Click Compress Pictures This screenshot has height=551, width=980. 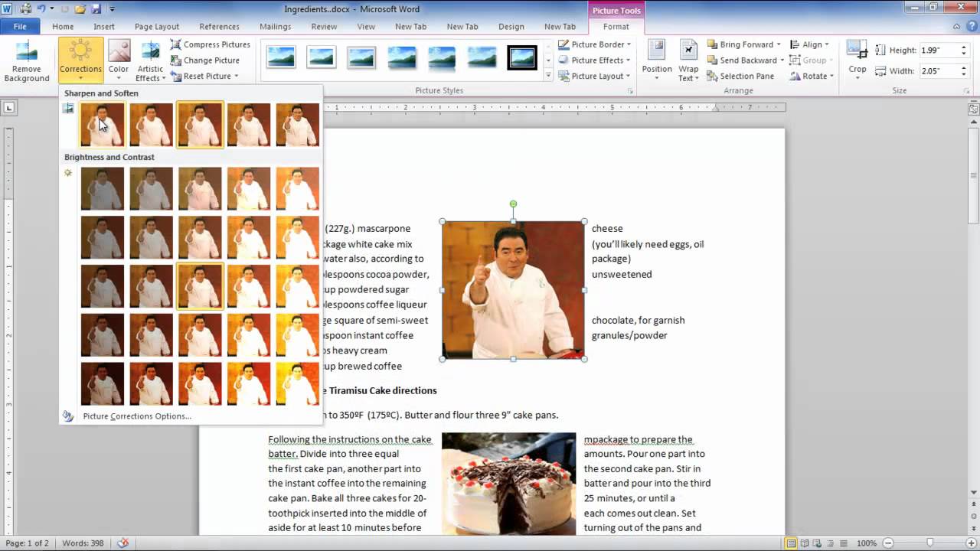(210, 44)
